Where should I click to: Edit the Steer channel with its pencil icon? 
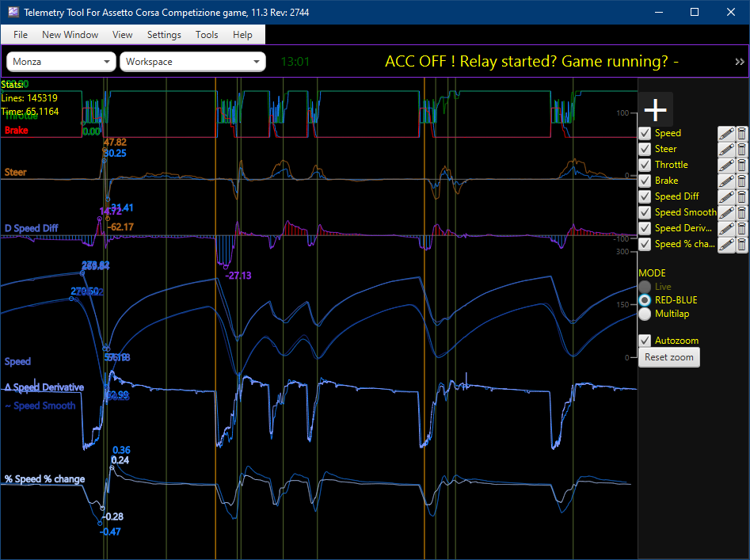pyautogui.click(x=726, y=149)
